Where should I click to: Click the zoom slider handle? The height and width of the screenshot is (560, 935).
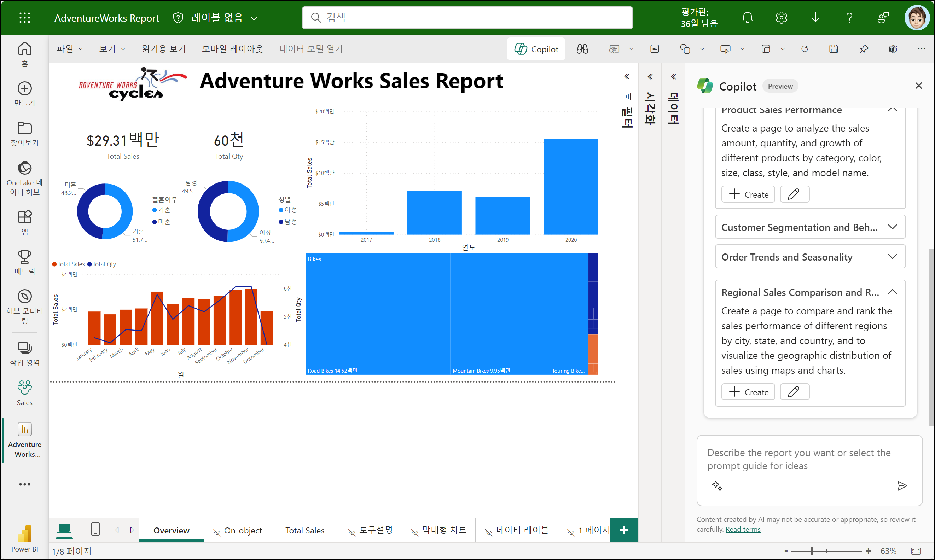812,551
